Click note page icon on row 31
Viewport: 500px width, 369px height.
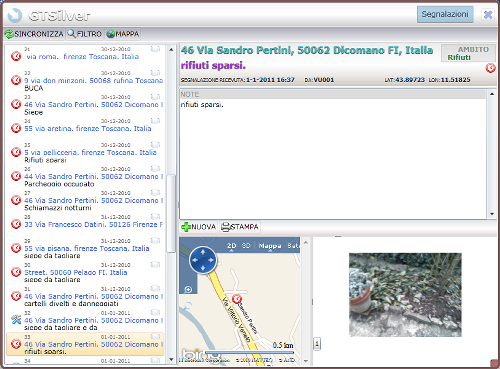[x=155, y=289]
